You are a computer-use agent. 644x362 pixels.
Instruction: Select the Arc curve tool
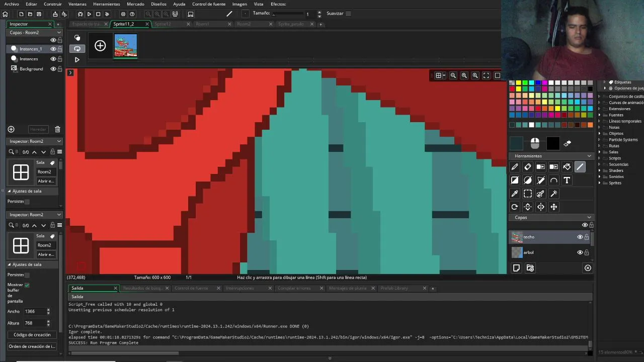554,180
